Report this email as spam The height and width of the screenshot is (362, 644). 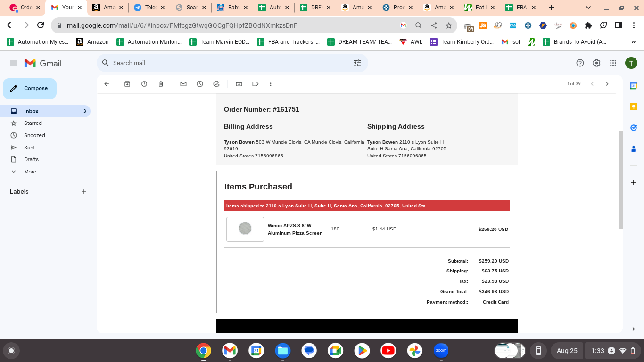[x=144, y=84]
